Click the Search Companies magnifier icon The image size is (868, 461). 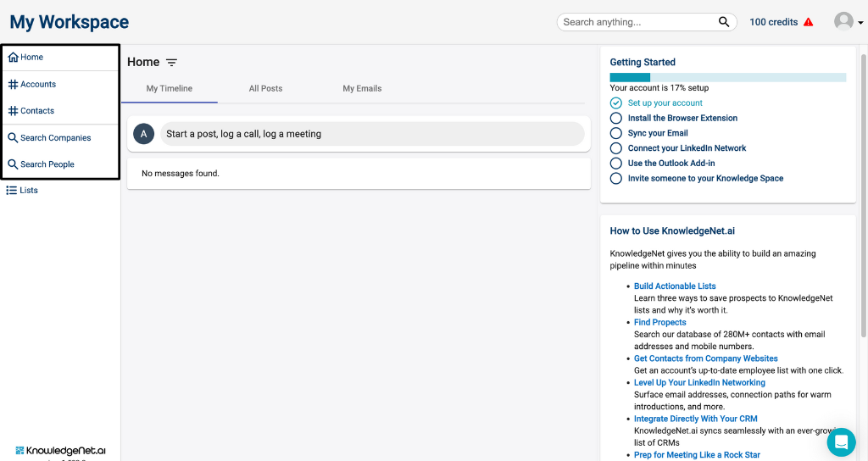[x=13, y=138]
